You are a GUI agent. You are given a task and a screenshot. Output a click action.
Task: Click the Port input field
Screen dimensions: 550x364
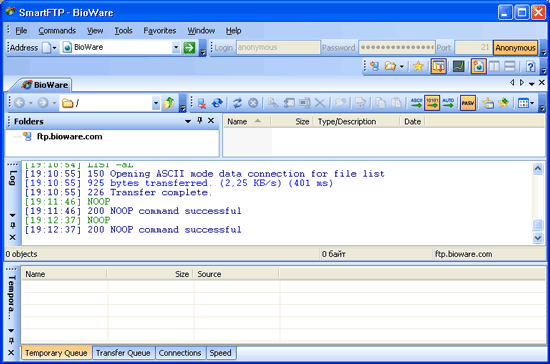click(x=473, y=47)
